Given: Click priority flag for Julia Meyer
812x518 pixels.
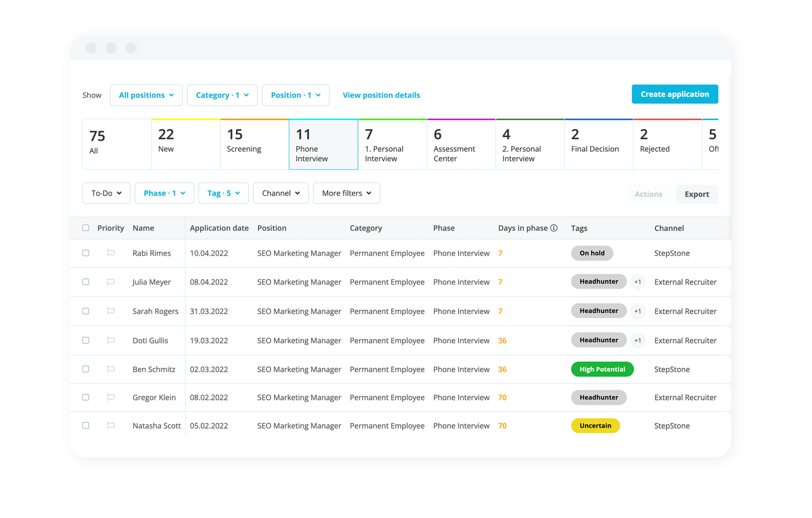Looking at the screenshot, I should tap(111, 282).
